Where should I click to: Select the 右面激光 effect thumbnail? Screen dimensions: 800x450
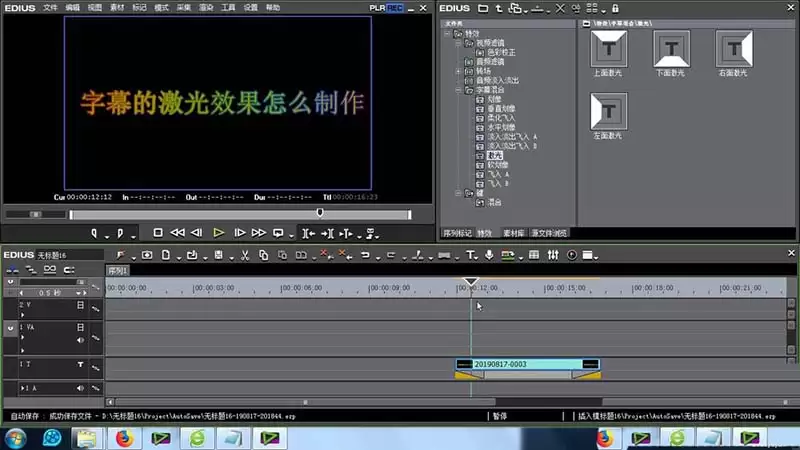(x=734, y=49)
